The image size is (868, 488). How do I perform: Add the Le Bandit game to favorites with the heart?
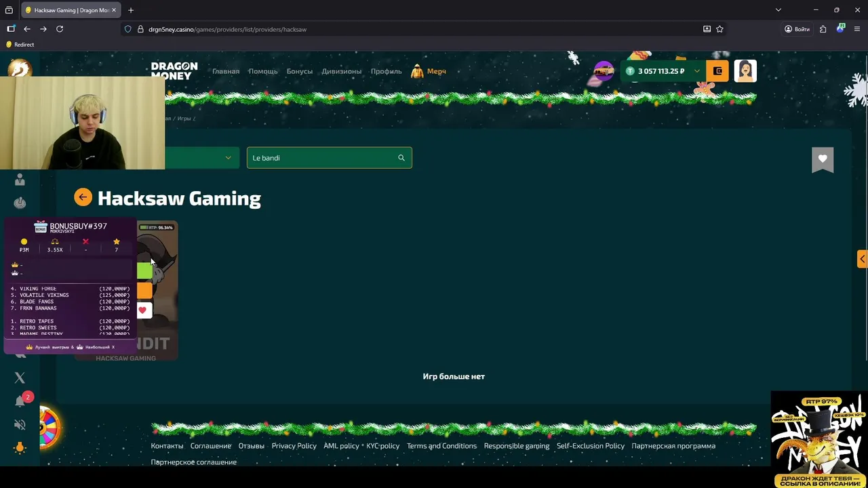[x=143, y=310]
